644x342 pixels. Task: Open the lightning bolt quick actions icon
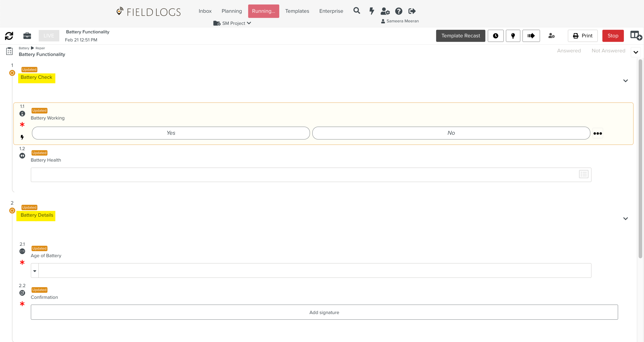pyautogui.click(x=371, y=11)
